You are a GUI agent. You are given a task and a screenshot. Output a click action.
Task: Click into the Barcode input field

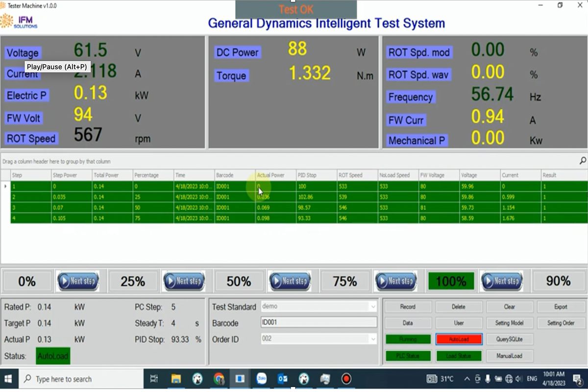tap(319, 322)
